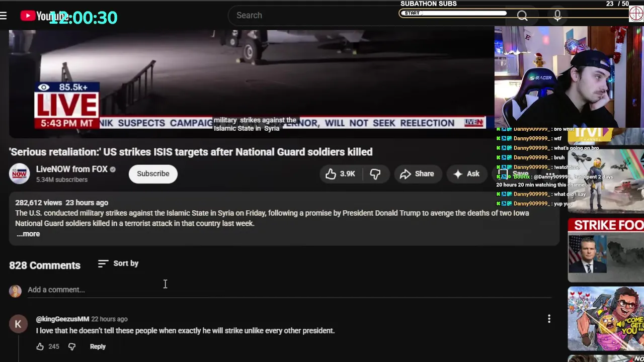The width and height of the screenshot is (644, 362).
Task: Expand description with ...more
Action: tap(28, 234)
